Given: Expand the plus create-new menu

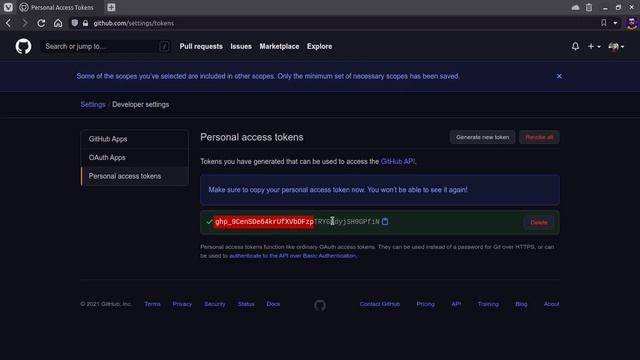Looking at the screenshot, I should coord(594,47).
